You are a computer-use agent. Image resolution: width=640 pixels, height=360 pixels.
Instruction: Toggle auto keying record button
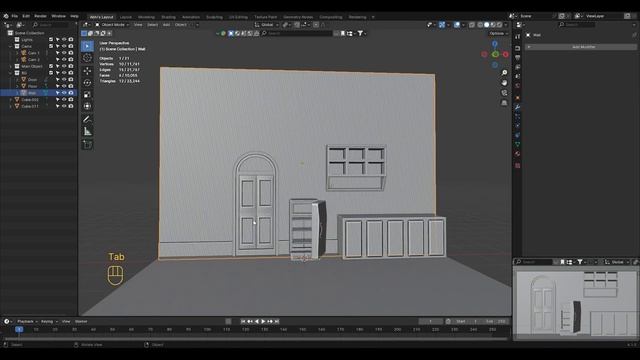click(228, 322)
